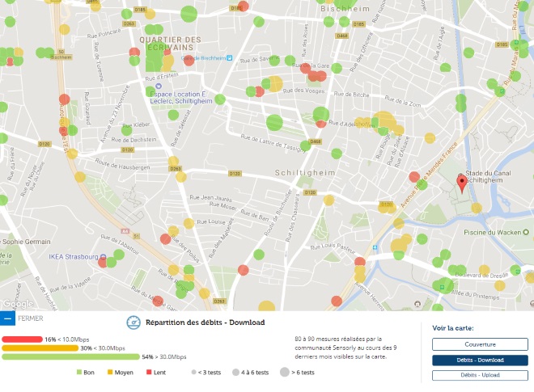534x392 pixels.
Task: Click the speedometer icon beside Répartition des débits
Action: (134, 322)
